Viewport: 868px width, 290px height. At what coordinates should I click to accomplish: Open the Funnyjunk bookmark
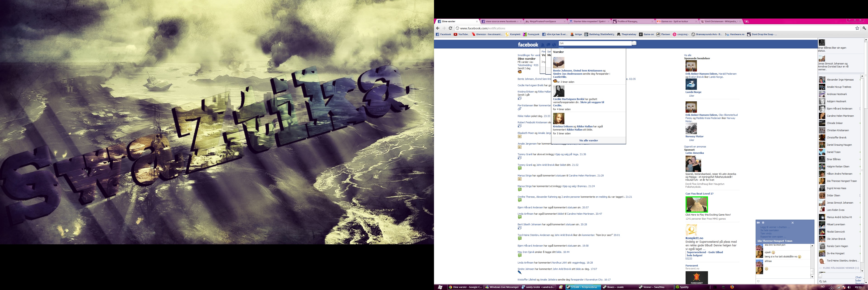click(x=531, y=34)
